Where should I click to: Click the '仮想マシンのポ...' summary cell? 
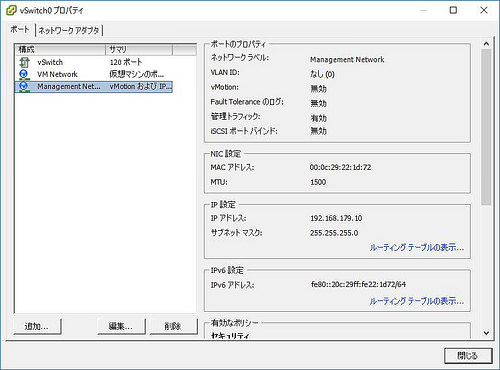pos(137,74)
